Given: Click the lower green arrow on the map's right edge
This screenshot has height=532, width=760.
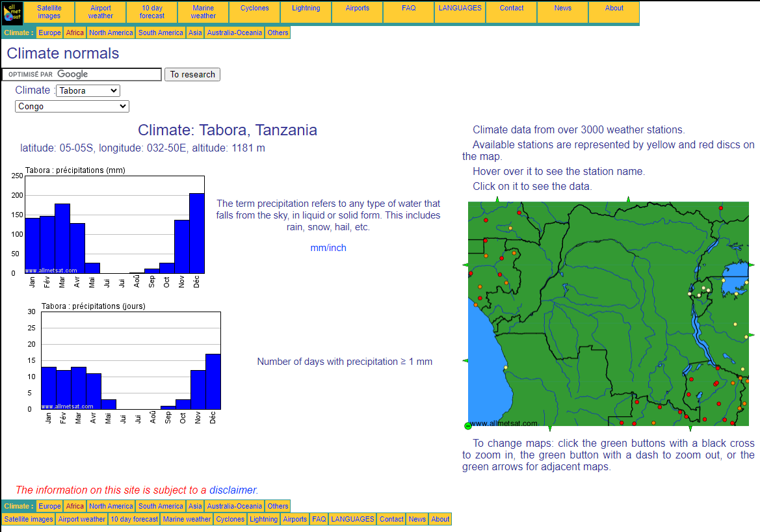Looking at the screenshot, I should (752, 335).
